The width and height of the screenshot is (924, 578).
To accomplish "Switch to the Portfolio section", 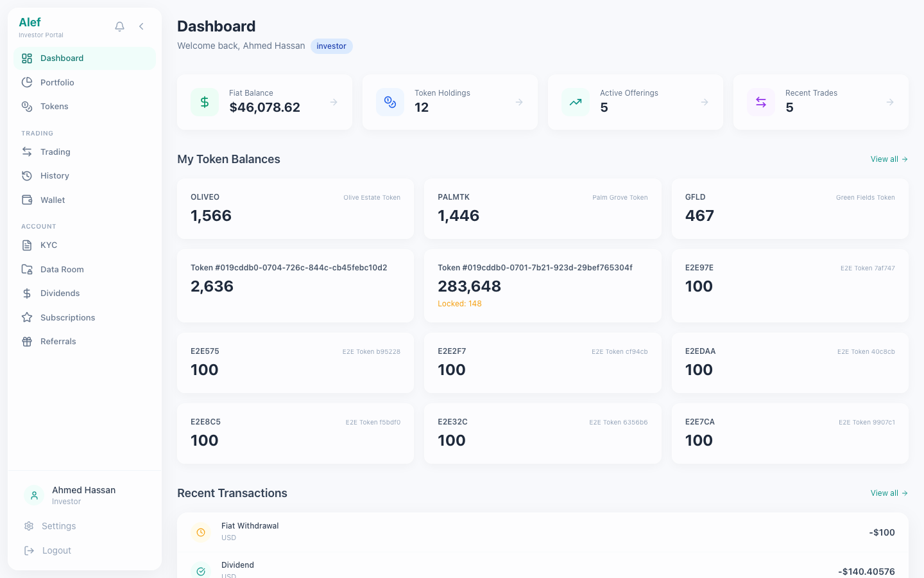I will [58, 82].
